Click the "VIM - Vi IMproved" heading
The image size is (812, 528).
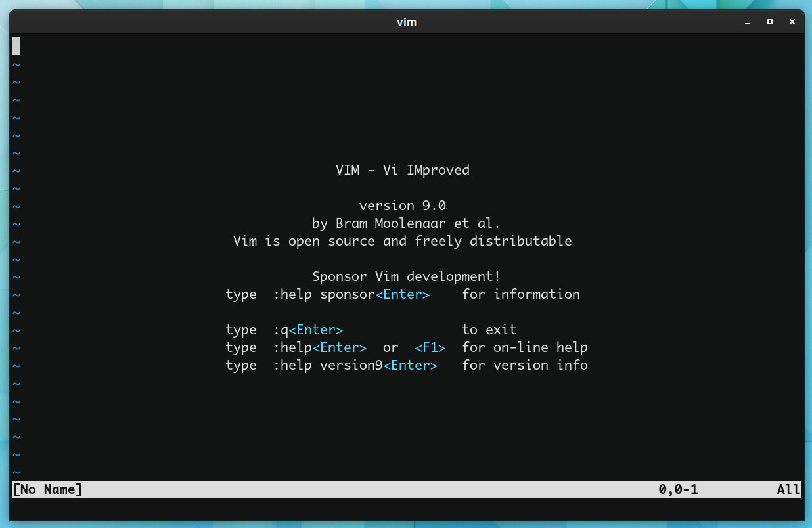tap(403, 170)
